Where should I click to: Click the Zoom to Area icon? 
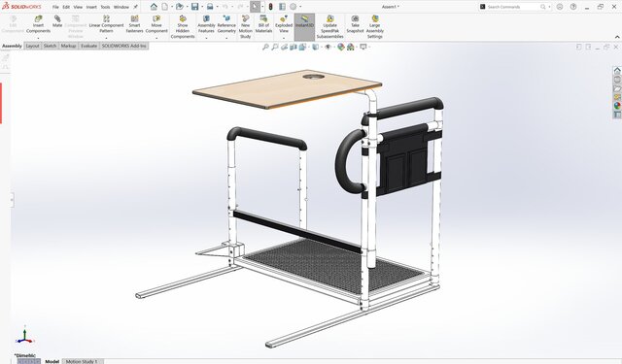coord(274,47)
